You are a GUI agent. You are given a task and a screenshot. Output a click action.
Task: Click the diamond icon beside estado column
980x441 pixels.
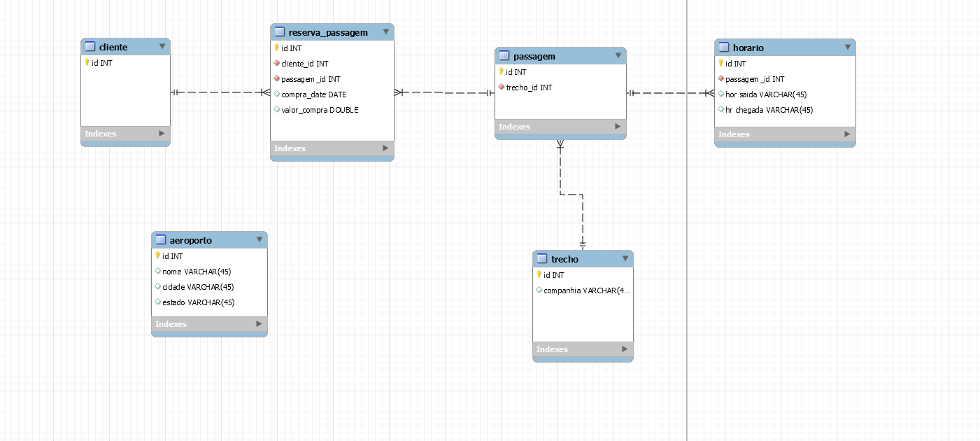(x=158, y=302)
